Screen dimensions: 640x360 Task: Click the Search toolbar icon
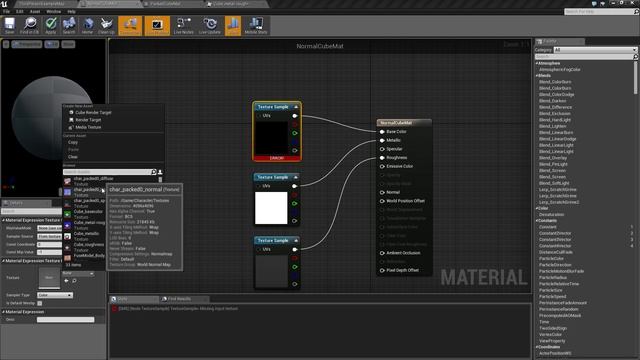tap(69, 26)
